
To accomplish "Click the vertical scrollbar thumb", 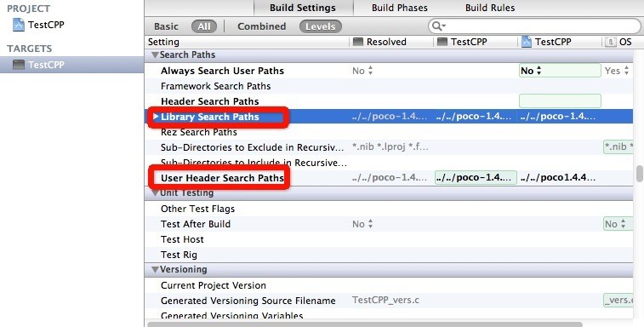I will 640,173.
